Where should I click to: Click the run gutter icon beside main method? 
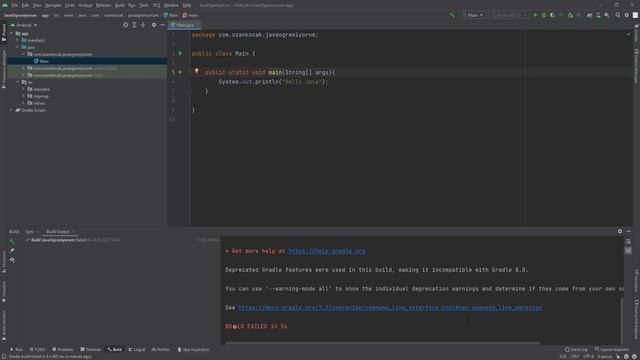[180, 72]
